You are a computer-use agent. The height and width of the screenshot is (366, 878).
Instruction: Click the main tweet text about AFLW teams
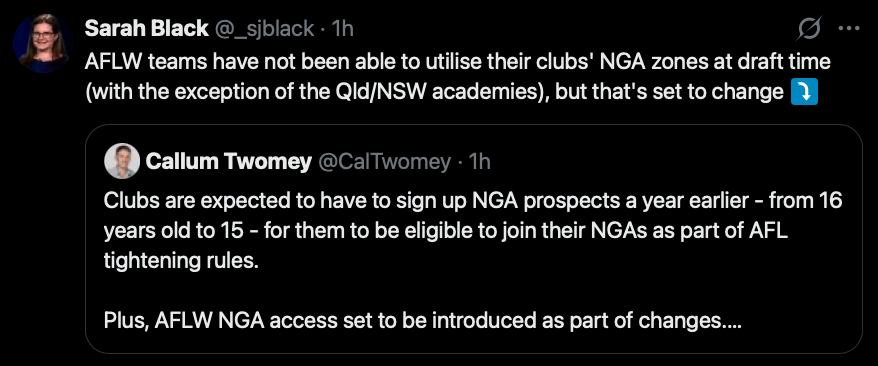tap(457, 77)
